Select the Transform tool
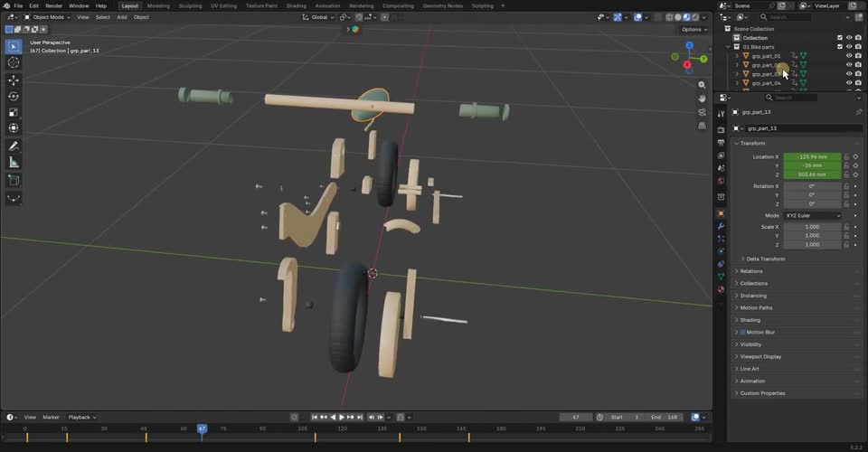 [14, 128]
